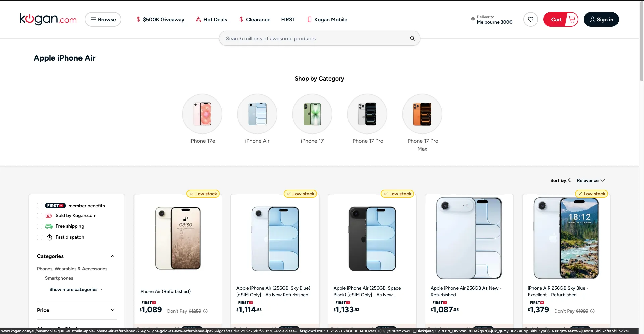Click the delivery location pin icon

(473, 19)
